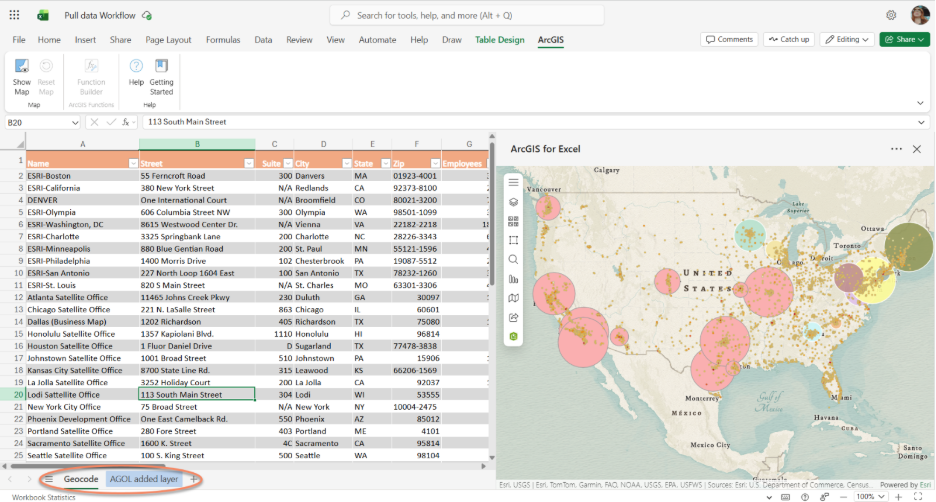Screen dimensions: 936x502
Task: Select the AGOL added layer sheet tab
Action: tap(144, 479)
